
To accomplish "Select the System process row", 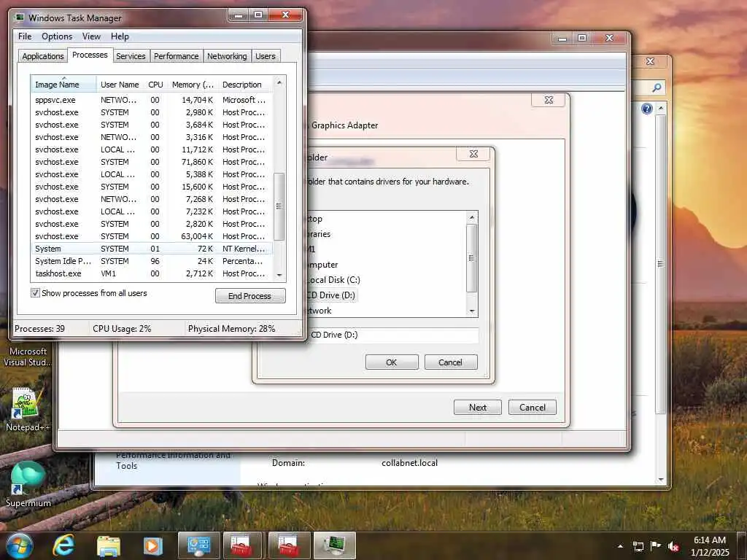I will point(152,249).
